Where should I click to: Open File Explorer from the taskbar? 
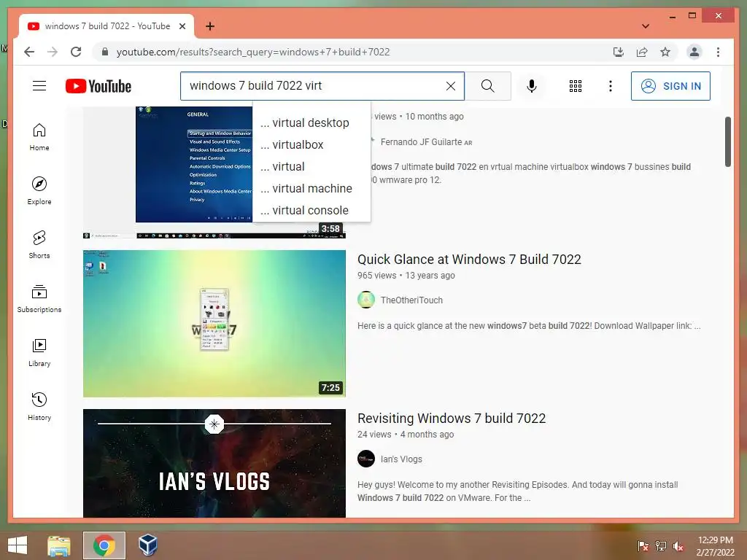tap(59, 545)
